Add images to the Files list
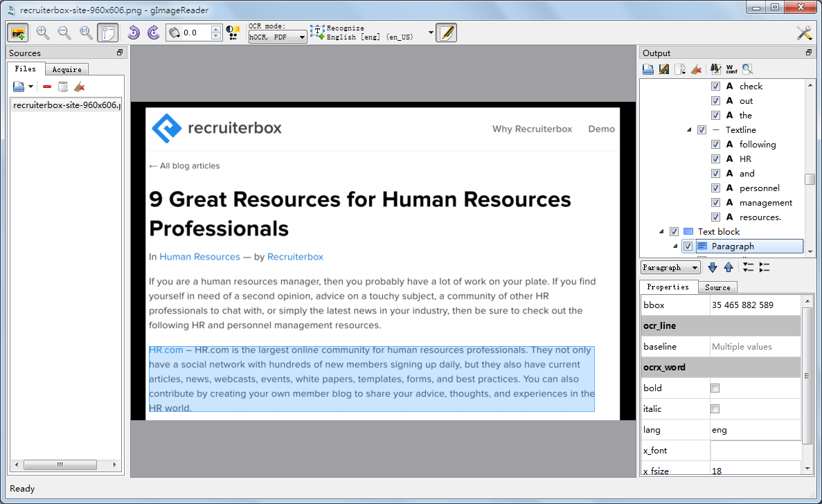The image size is (822, 504). tap(19, 87)
